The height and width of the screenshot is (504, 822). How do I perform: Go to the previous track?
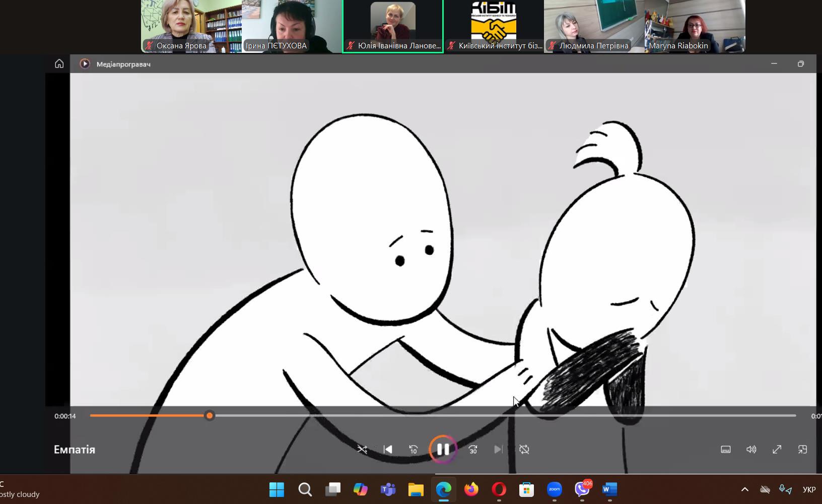click(388, 449)
